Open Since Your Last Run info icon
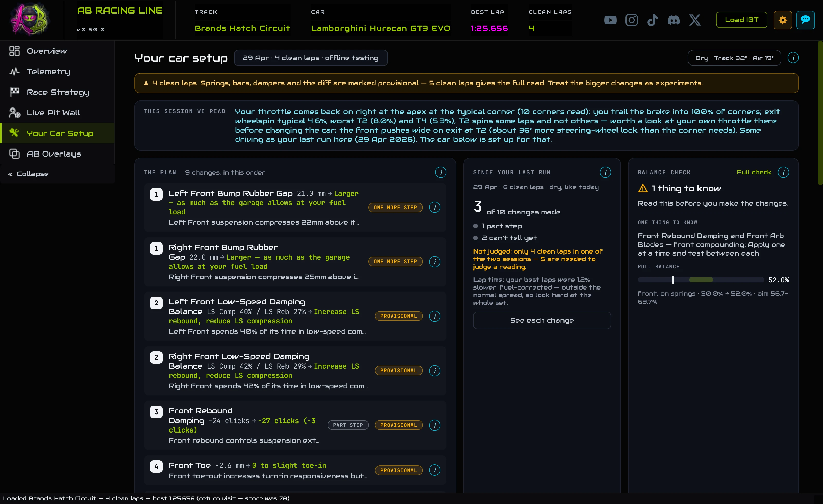The image size is (823, 504). click(605, 172)
